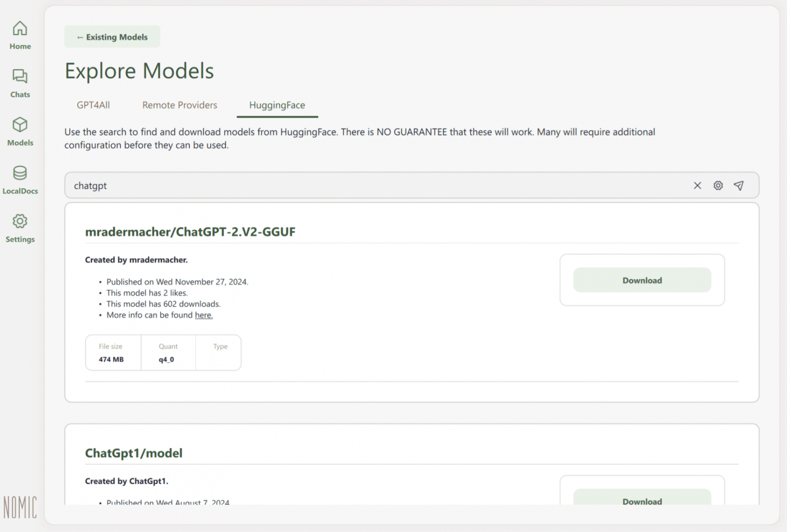Switch to the GPT4All tab
This screenshot has height=532, width=787.
93,105
